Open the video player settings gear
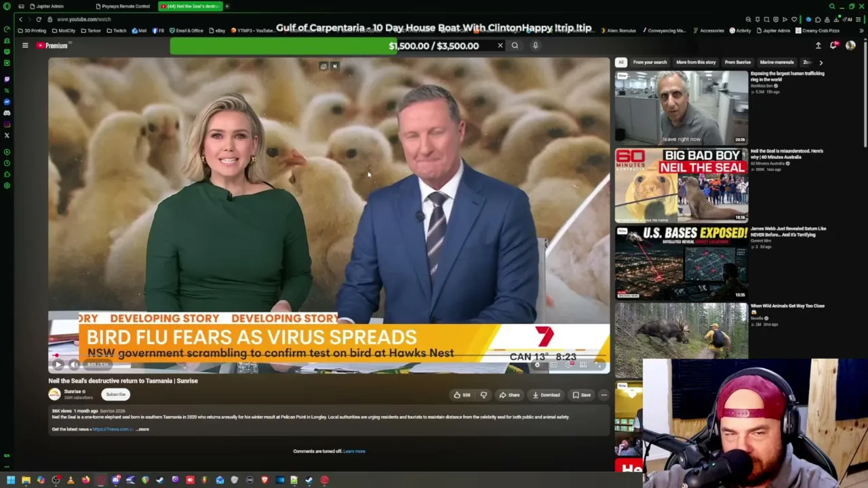The height and width of the screenshot is (488, 868). point(568,365)
